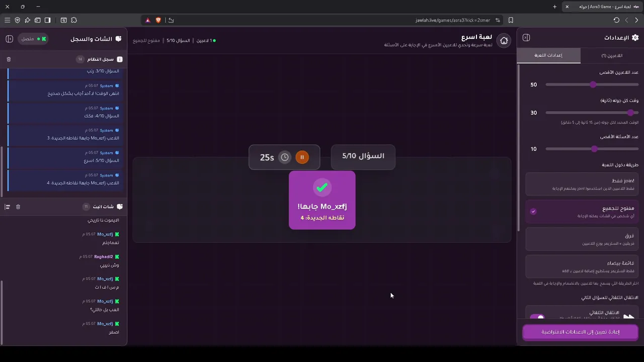Click the chat message العب بل حاللي؟
Image resolution: width=644 pixels, height=362 pixels.
pyautogui.click(x=105, y=310)
